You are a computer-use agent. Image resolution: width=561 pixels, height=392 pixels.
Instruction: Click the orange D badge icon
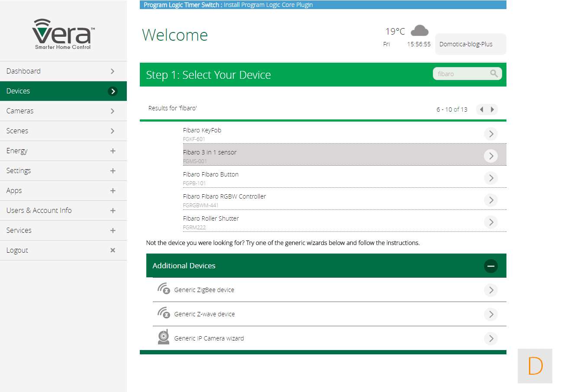(x=535, y=366)
